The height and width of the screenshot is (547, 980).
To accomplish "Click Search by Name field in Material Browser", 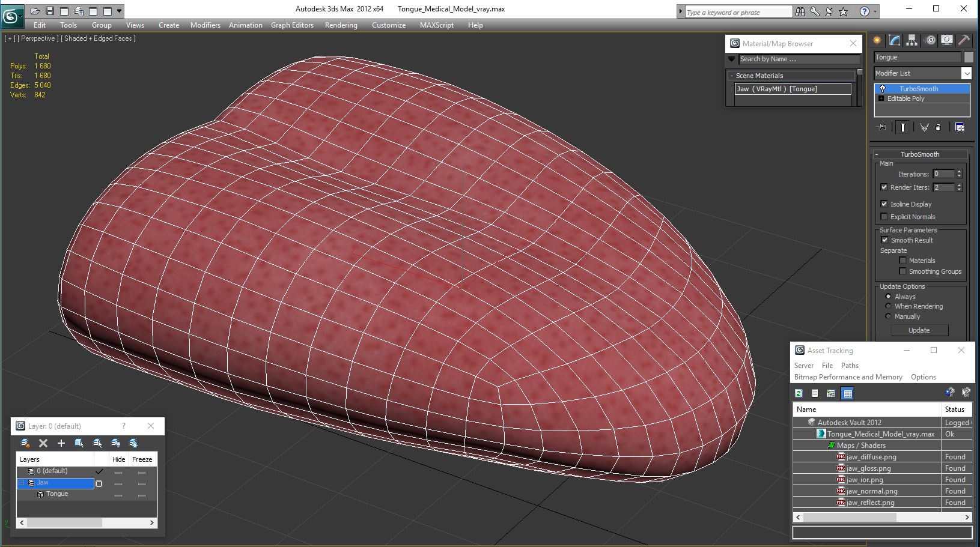I will 799,59.
